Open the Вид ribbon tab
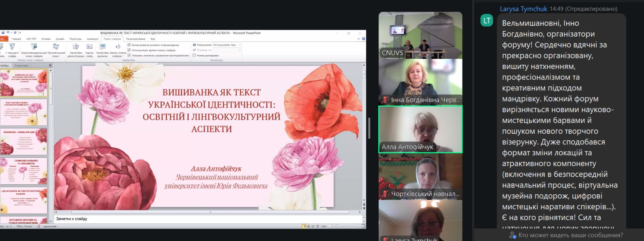 [153, 39]
